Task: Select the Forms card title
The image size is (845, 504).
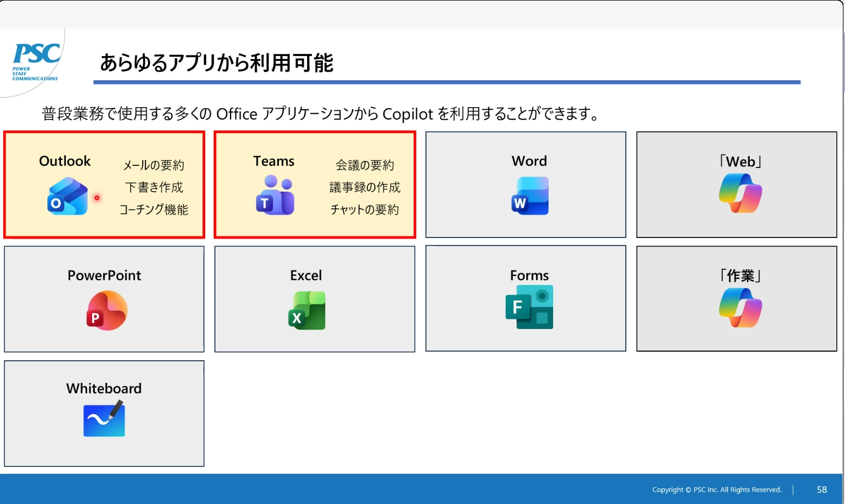Action: [x=529, y=275]
